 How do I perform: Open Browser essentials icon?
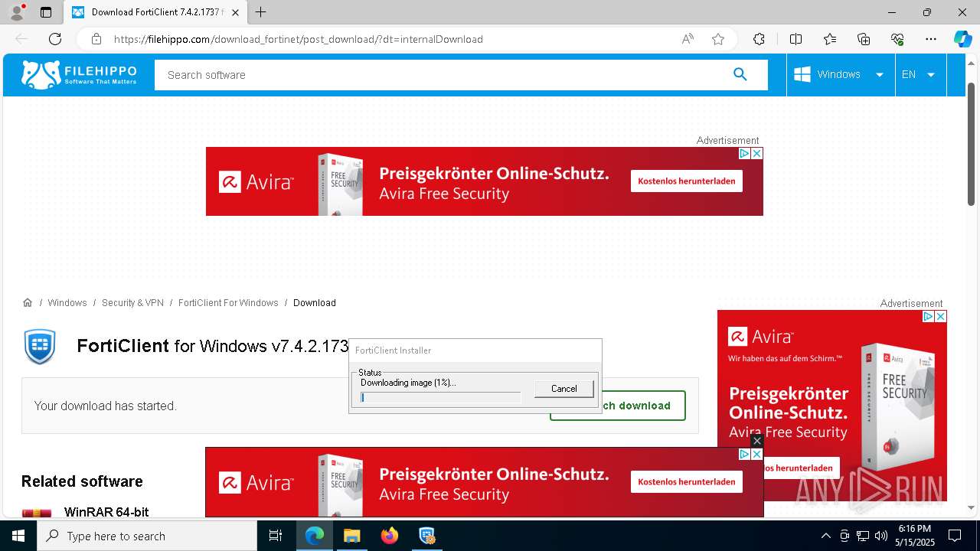897,39
